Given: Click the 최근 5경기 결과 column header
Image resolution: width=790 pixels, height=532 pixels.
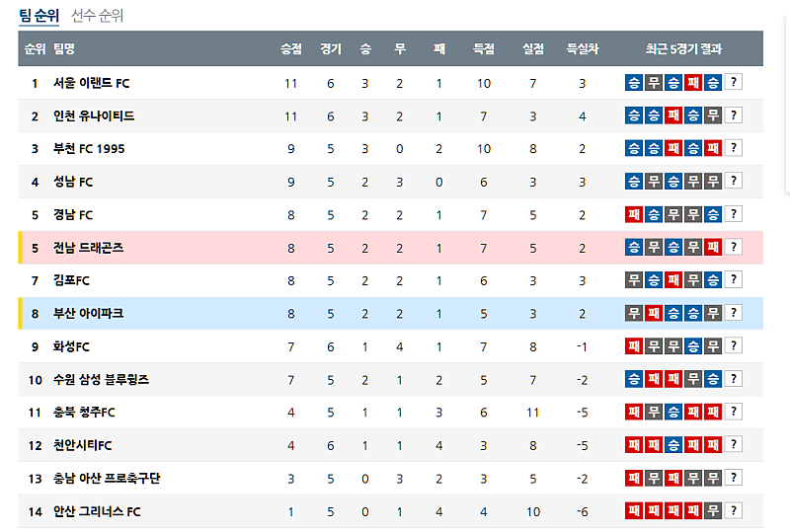Looking at the screenshot, I should [683, 48].
